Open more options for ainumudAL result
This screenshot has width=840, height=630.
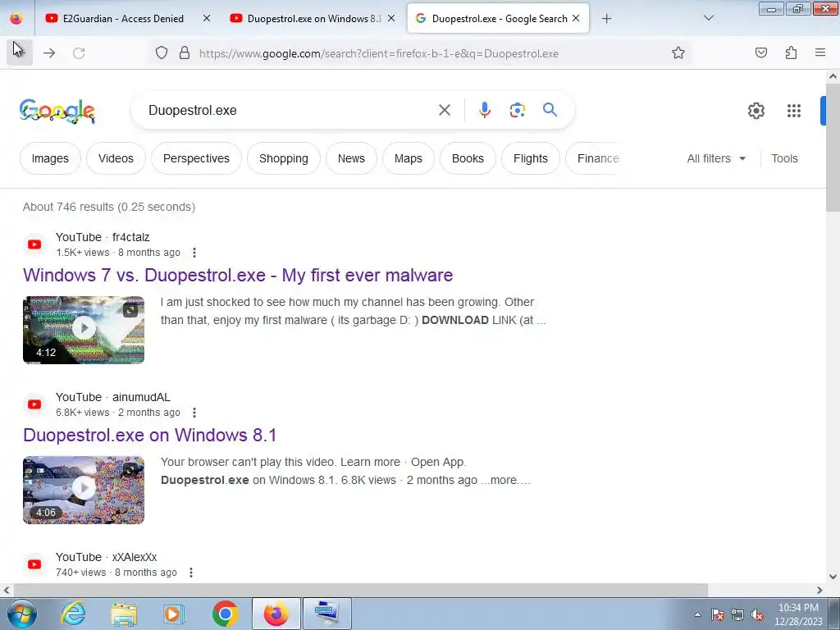194,413
